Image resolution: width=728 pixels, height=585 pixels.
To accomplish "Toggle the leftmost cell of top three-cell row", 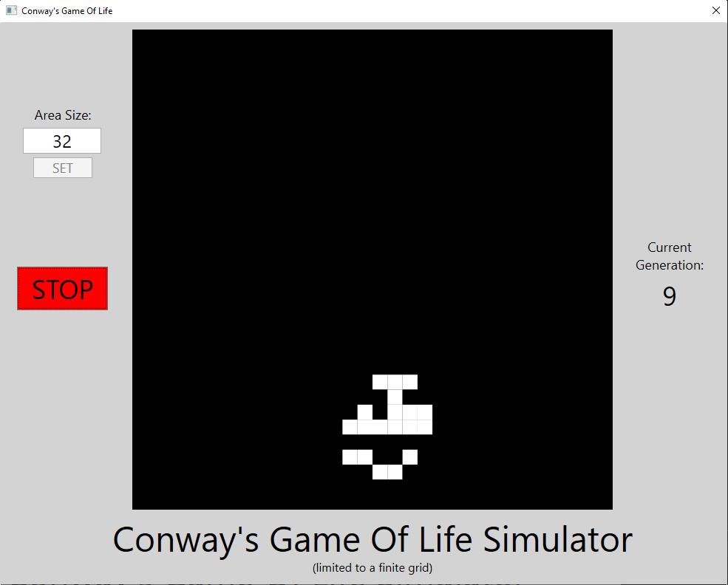I will point(380,382).
